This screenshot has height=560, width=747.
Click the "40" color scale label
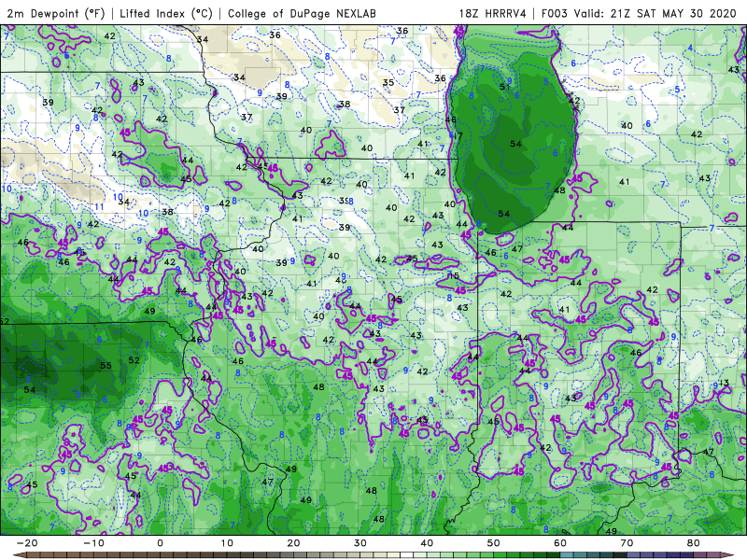pyautogui.click(x=427, y=543)
